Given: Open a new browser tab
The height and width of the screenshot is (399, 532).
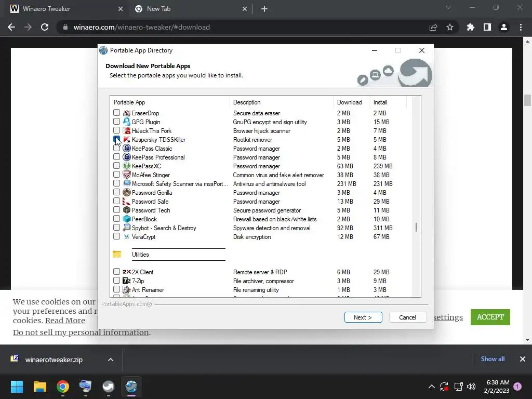Looking at the screenshot, I should pyautogui.click(x=264, y=9).
